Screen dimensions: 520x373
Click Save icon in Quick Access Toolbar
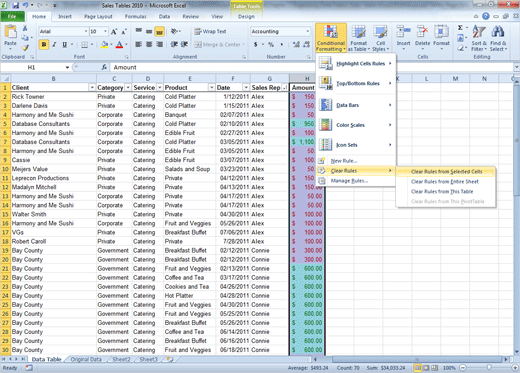[x=16, y=5]
